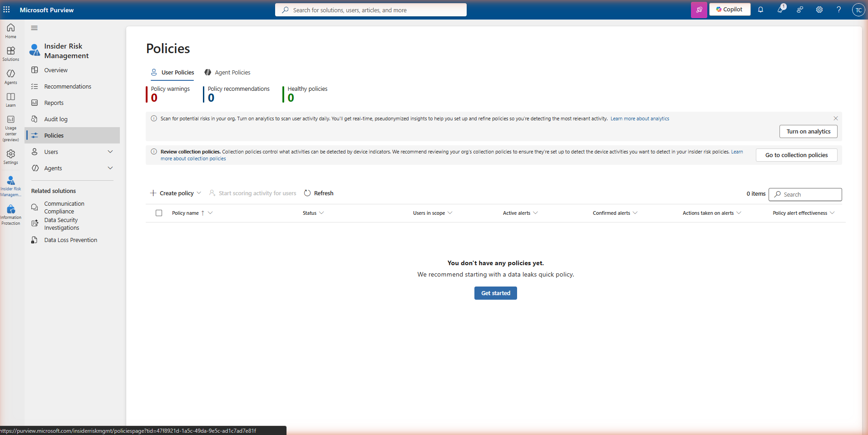868x435 pixels.
Task: Launch Copilot from the top bar
Action: point(729,9)
